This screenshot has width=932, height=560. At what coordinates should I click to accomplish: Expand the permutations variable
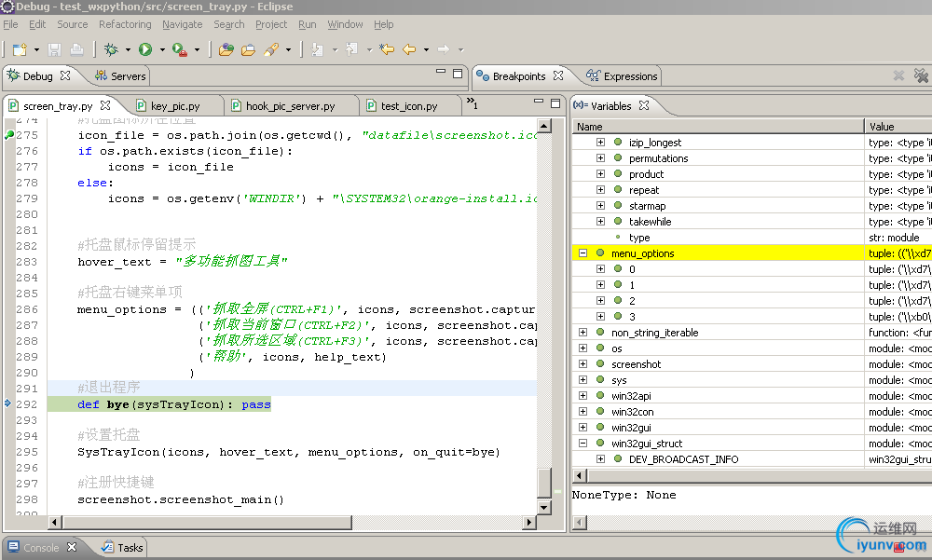600,158
